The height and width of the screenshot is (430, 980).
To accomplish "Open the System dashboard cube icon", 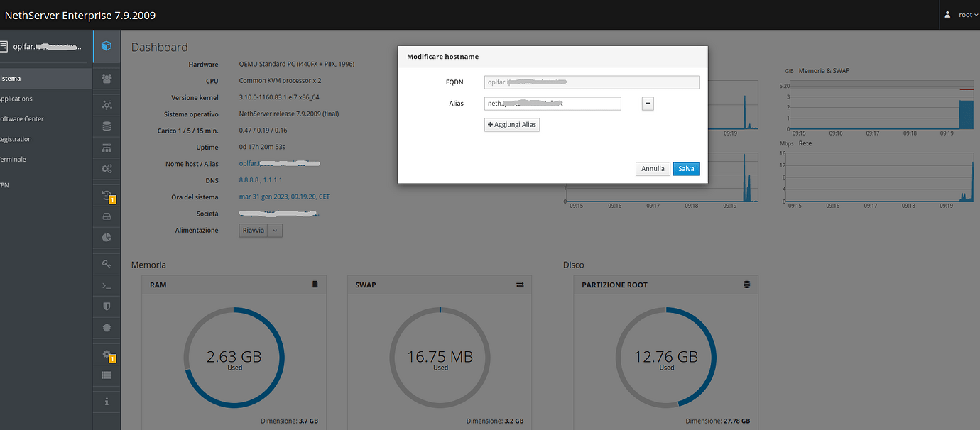I will [x=107, y=46].
